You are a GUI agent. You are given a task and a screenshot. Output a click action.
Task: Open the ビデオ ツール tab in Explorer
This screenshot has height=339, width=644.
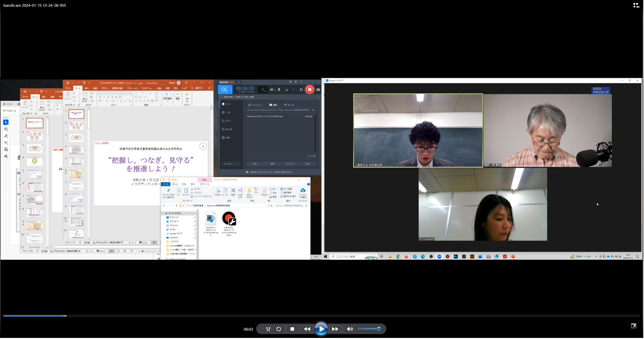pos(205,184)
